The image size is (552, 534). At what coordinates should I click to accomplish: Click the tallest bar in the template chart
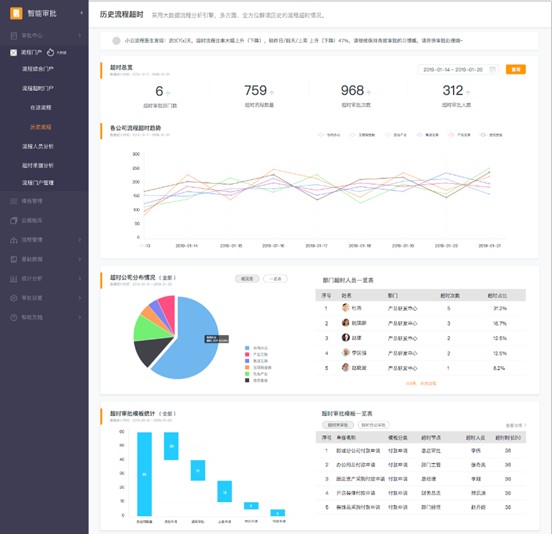[x=144, y=474]
